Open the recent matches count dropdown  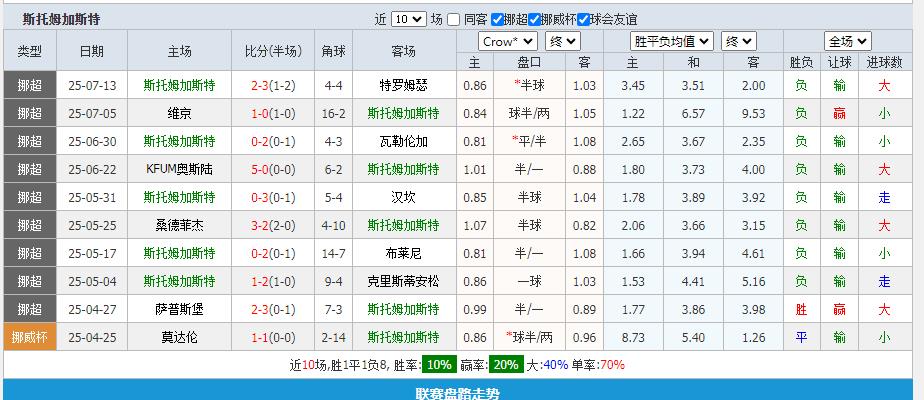click(408, 19)
